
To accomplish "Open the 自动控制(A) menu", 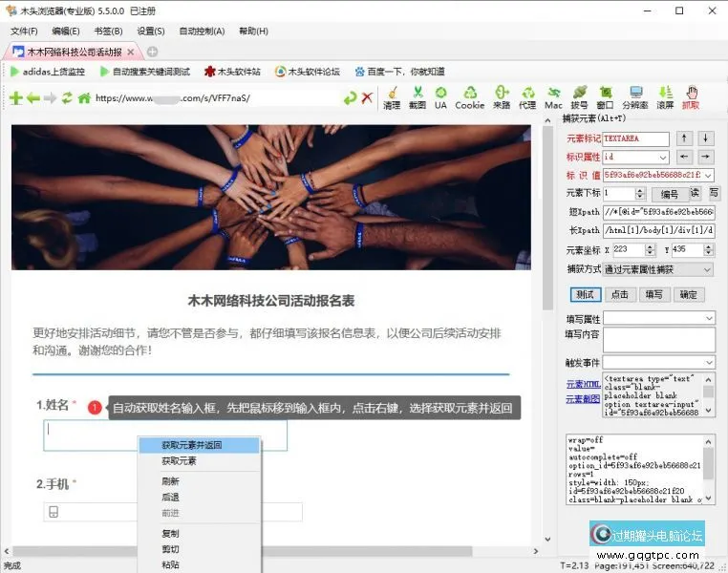I will click(x=202, y=32).
